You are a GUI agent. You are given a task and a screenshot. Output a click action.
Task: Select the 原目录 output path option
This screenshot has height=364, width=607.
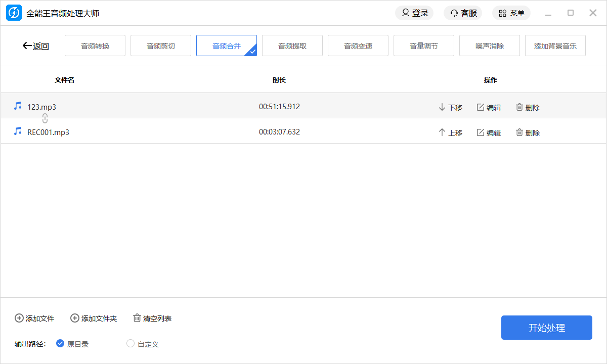(60, 344)
